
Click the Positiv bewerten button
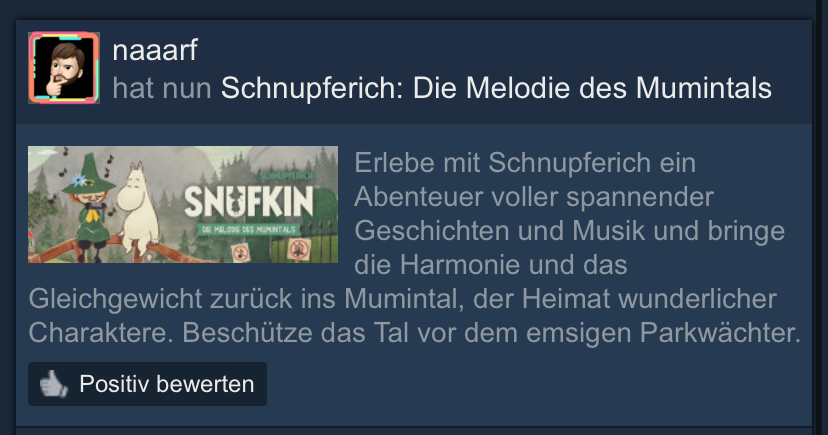coord(147,384)
